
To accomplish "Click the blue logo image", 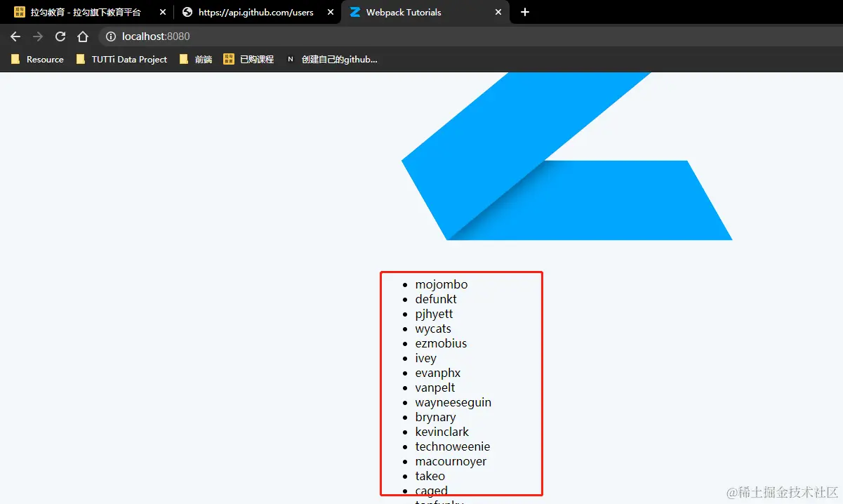I will (566, 156).
